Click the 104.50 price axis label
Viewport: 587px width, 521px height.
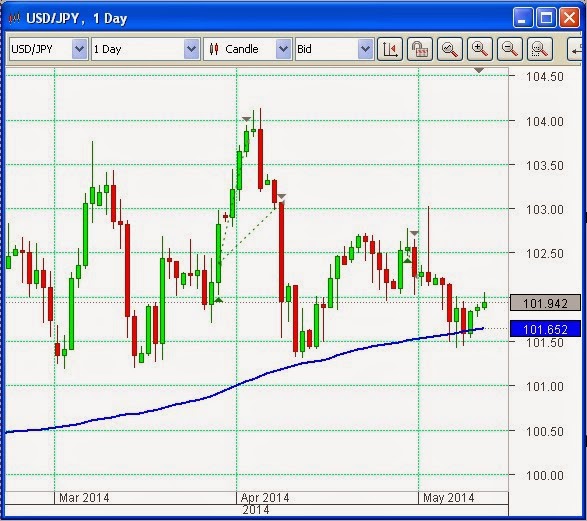tap(544, 77)
